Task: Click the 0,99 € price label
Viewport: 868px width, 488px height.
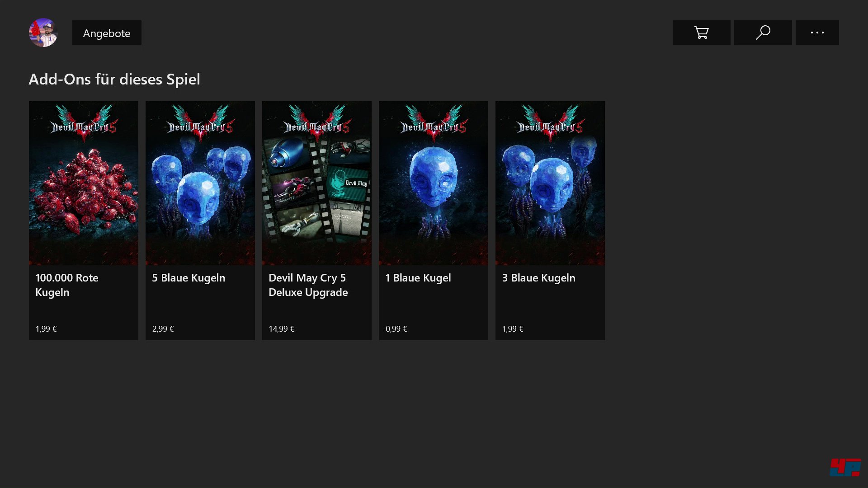Action: click(x=396, y=329)
